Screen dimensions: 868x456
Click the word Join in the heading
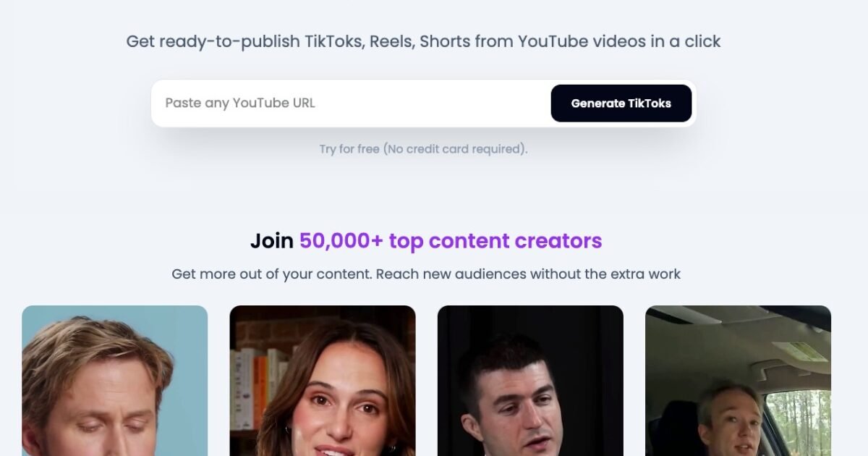coord(272,241)
